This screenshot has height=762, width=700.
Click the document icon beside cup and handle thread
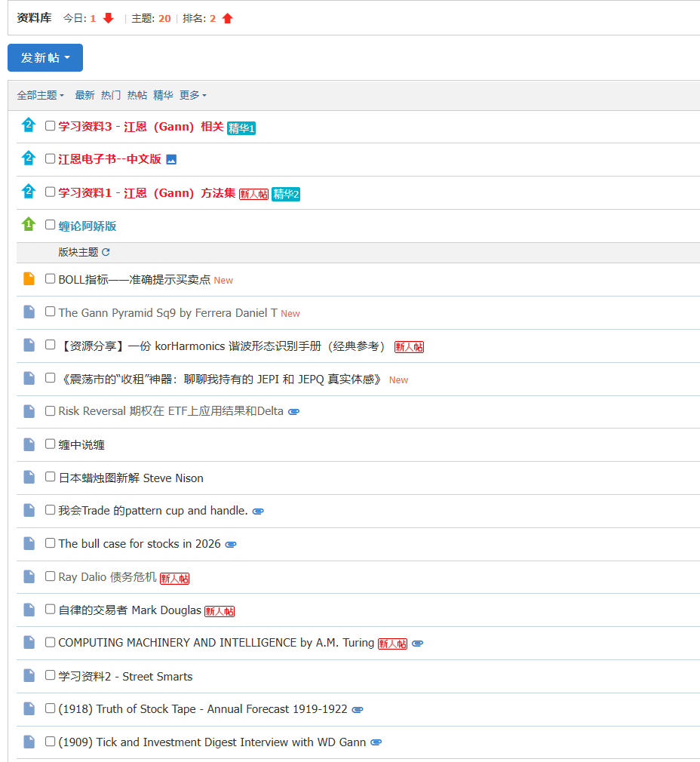(29, 510)
